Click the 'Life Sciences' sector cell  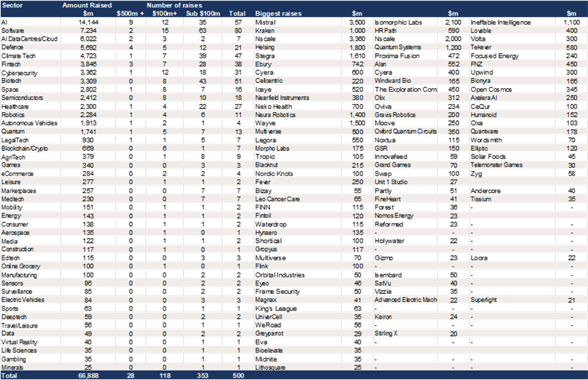pyautogui.click(x=19, y=350)
